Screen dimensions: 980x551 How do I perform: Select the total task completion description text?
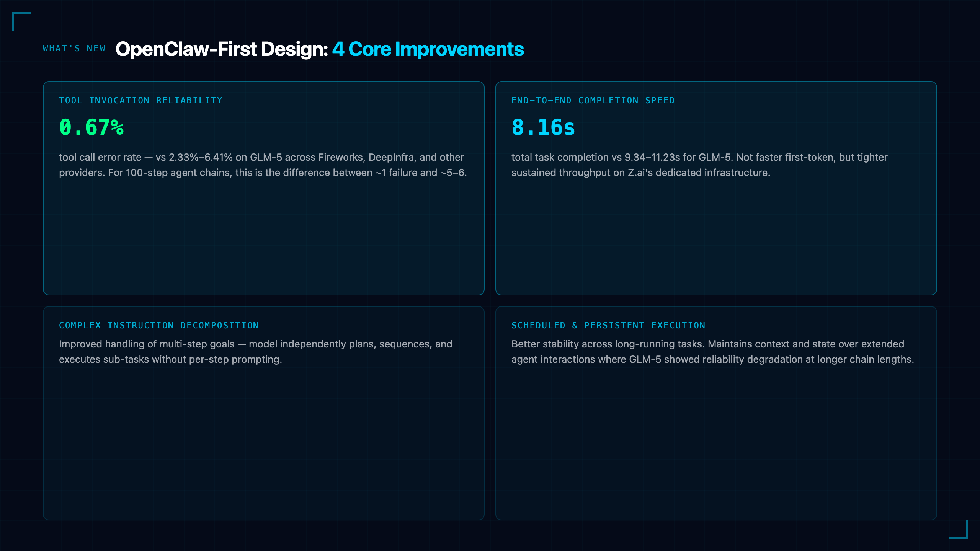[x=699, y=165]
